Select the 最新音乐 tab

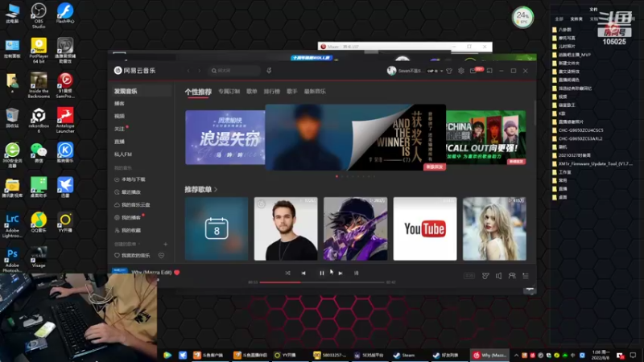click(315, 92)
